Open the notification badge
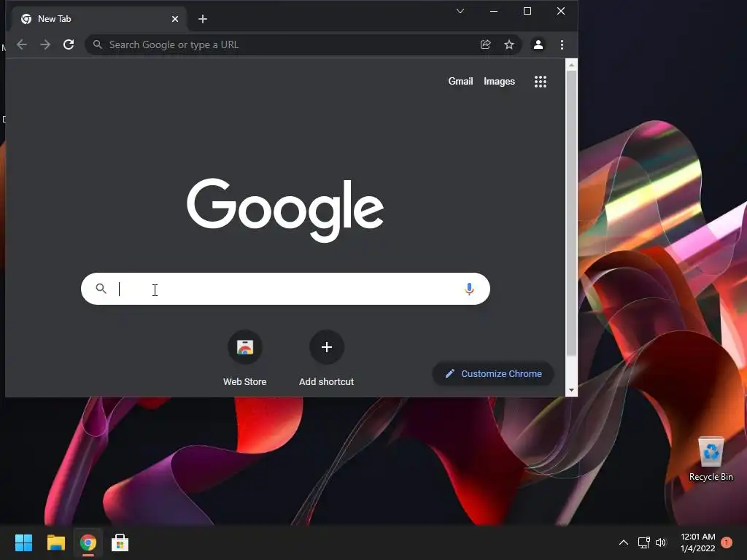 click(x=727, y=542)
